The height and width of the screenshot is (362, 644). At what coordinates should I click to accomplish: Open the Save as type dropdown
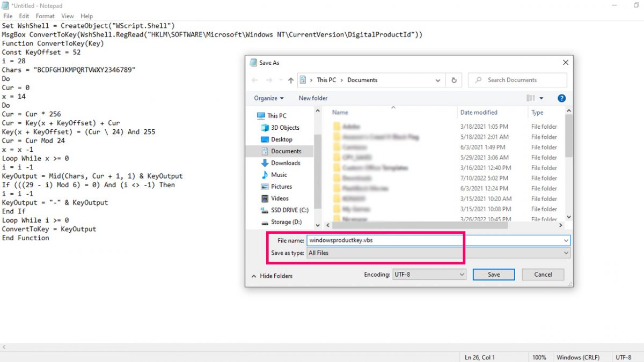tap(437, 253)
